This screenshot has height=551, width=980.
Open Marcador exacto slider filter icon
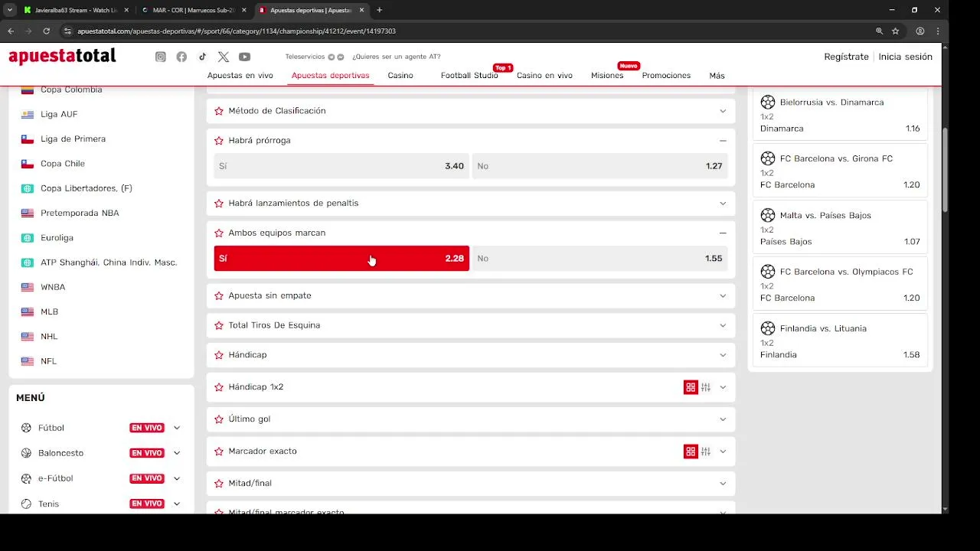click(x=706, y=452)
